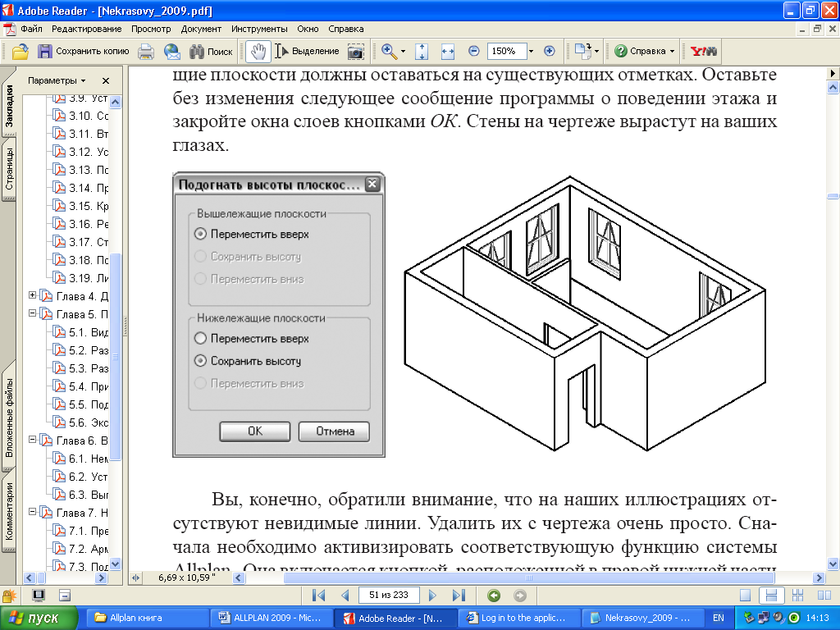Screen dimensions: 840x630
Task: Print the document with the printer icon
Action: coord(146,52)
